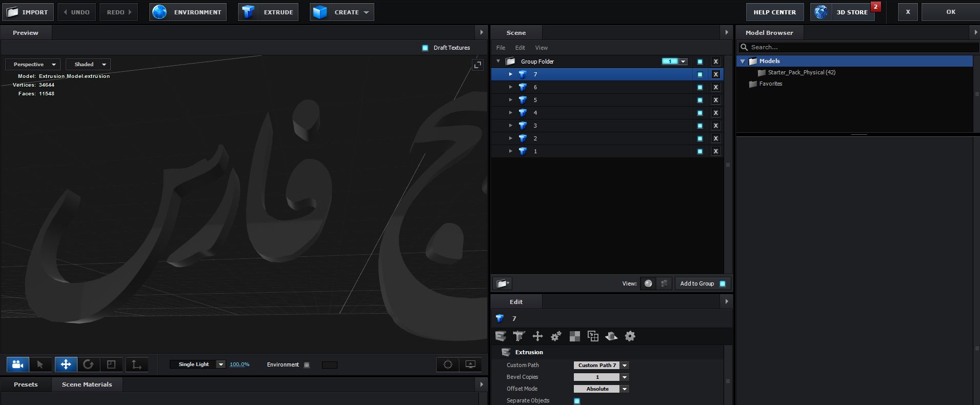Open the Help Center
Screen dimensions: 980x405
(774, 12)
